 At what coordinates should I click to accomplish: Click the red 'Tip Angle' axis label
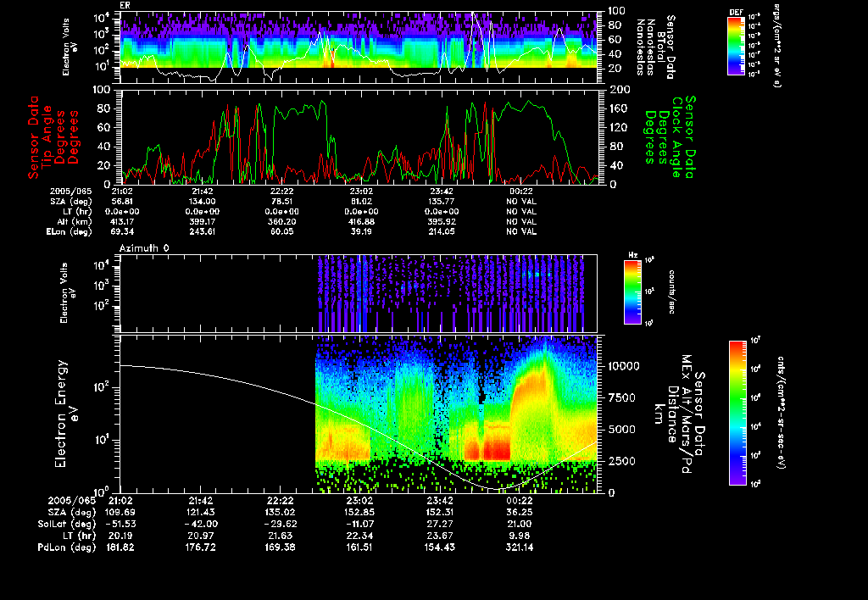(x=47, y=137)
